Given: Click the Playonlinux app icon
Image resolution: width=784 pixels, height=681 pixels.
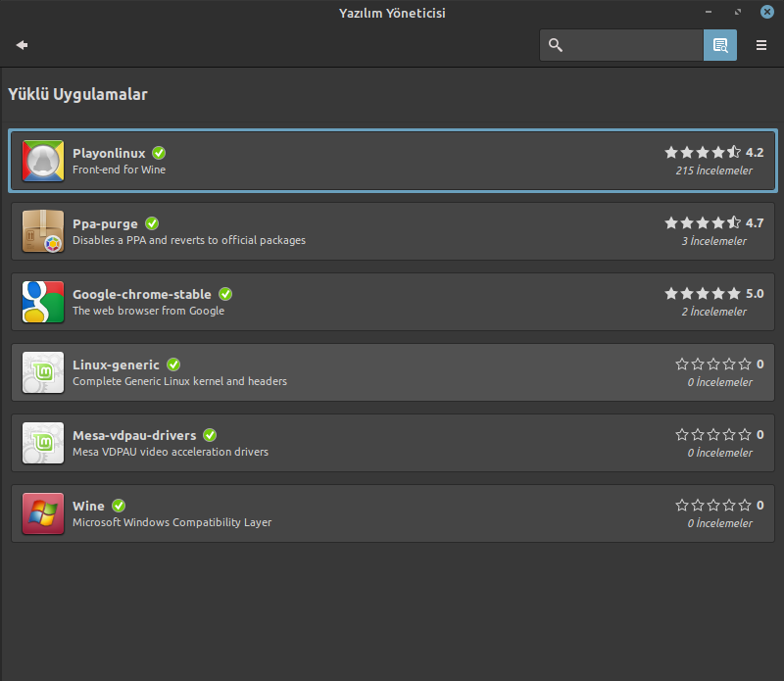Looking at the screenshot, I should point(43,161).
